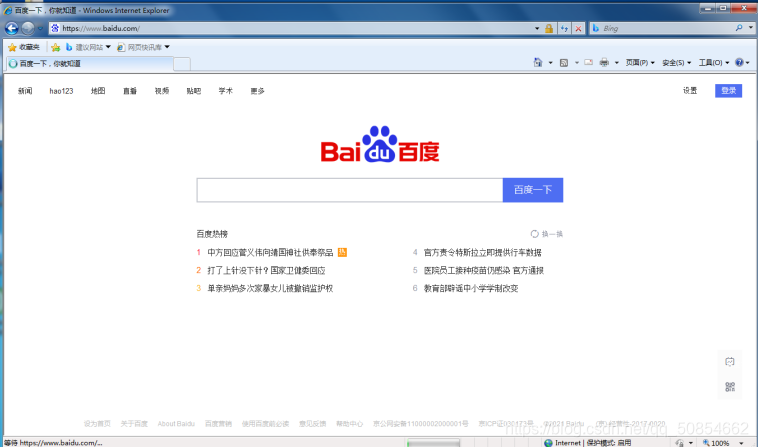Click the security lock icon
This screenshot has width=758, height=447.
[549, 29]
